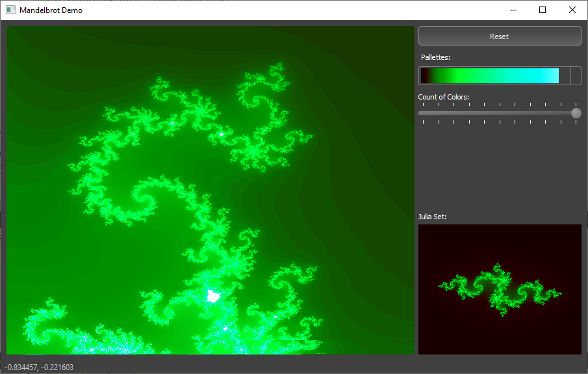The height and width of the screenshot is (374, 588).
Task: Open the Pallettes dropdown arrow section
Action: (575, 75)
